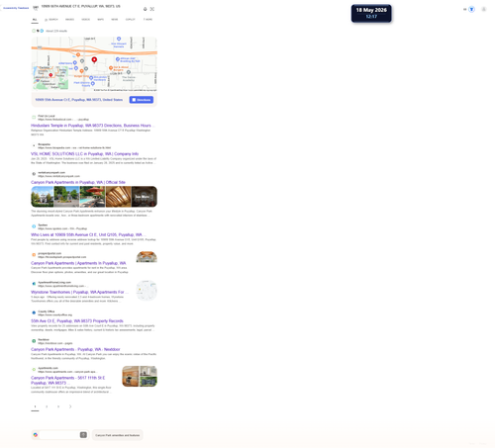Open the Accessibility Feedback link
This screenshot has width=495, height=448.
click(16, 8)
